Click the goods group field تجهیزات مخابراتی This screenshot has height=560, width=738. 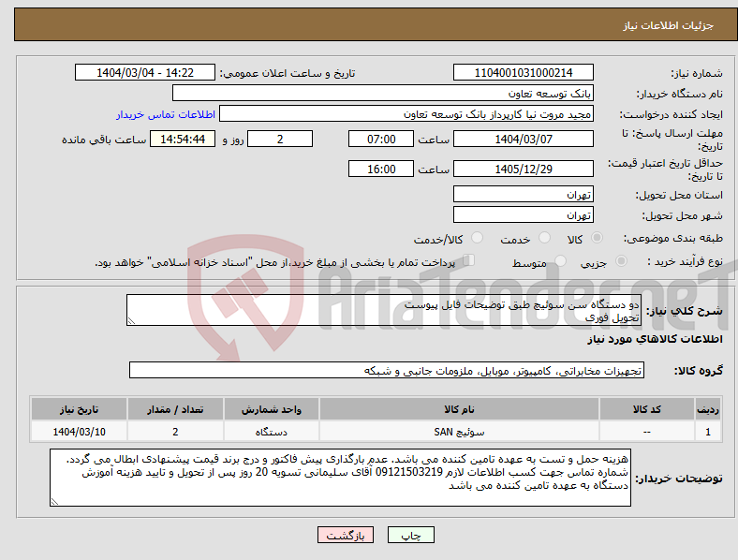tap(387, 370)
